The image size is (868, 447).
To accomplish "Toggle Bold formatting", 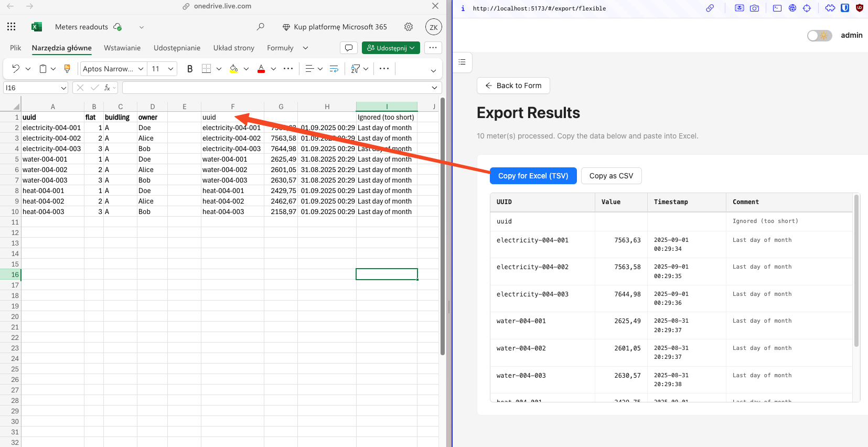I will pyautogui.click(x=190, y=69).
